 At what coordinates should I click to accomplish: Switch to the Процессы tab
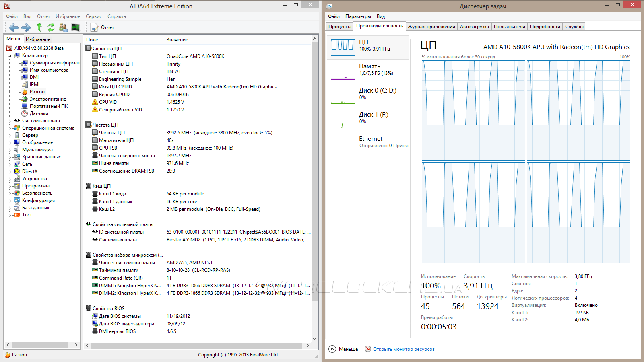tap(340, 27)
